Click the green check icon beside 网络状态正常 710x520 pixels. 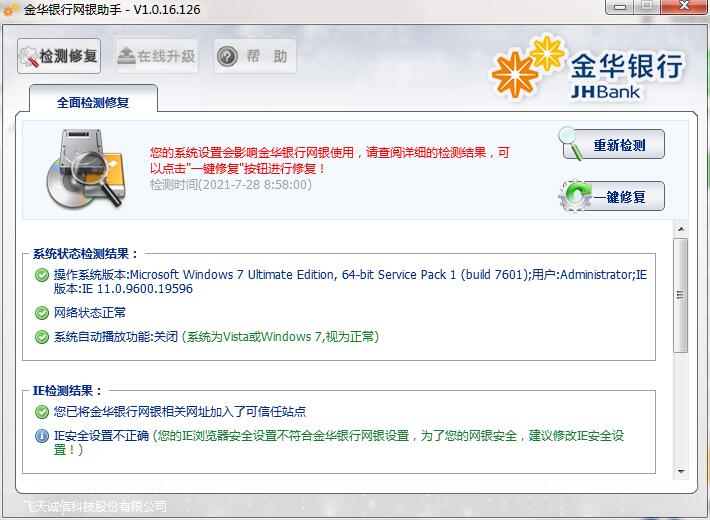(x=42, y=313)
